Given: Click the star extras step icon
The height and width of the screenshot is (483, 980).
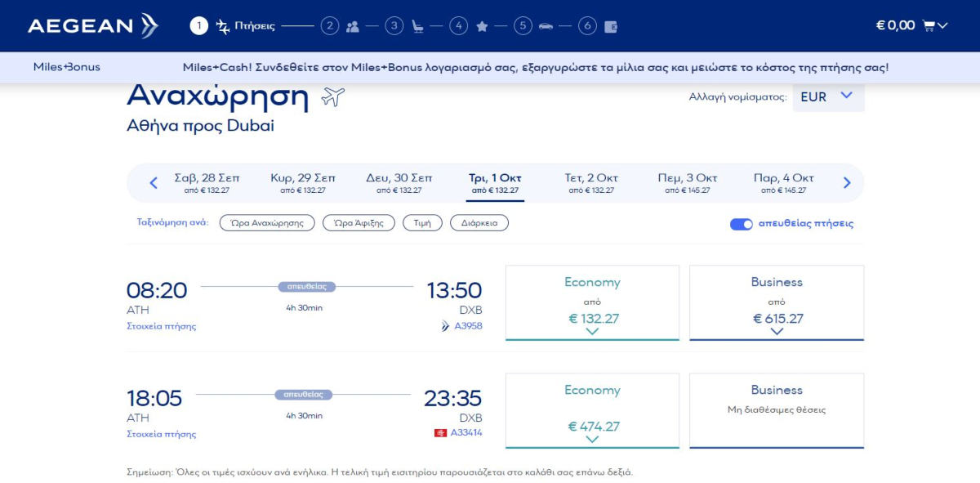Looking at the screenshot, I should [482, 26].
